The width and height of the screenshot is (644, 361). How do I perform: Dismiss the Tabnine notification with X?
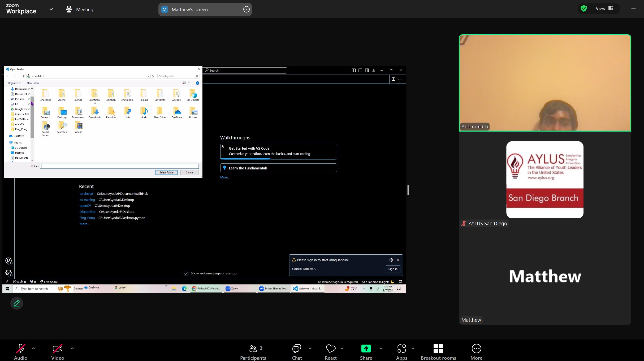397,260
